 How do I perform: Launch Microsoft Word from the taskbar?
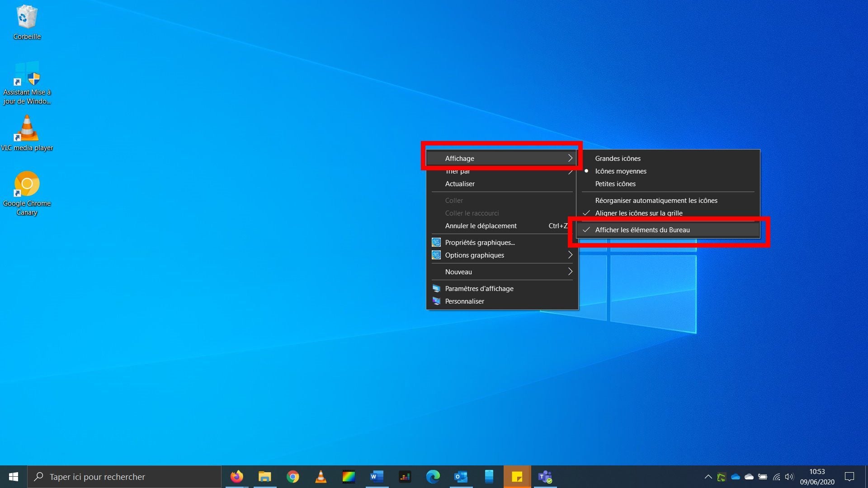point(377,477)
